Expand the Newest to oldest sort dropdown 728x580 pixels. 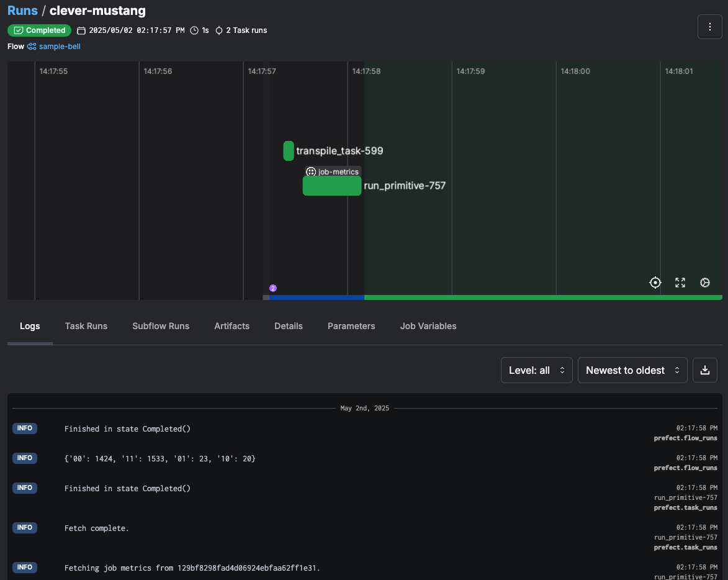click(x=632, y=370)
